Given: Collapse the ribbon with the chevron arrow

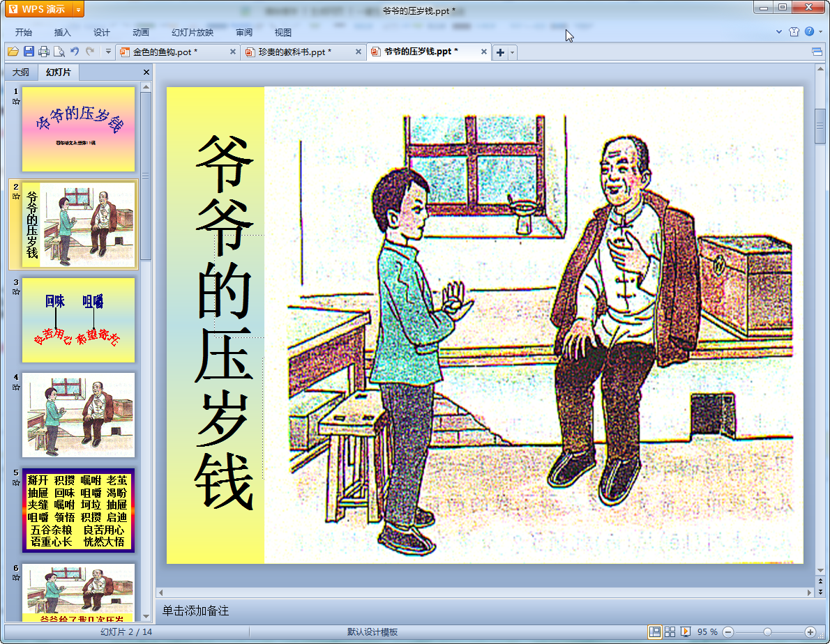Looking at the screenshot, I should click(778, 32).
